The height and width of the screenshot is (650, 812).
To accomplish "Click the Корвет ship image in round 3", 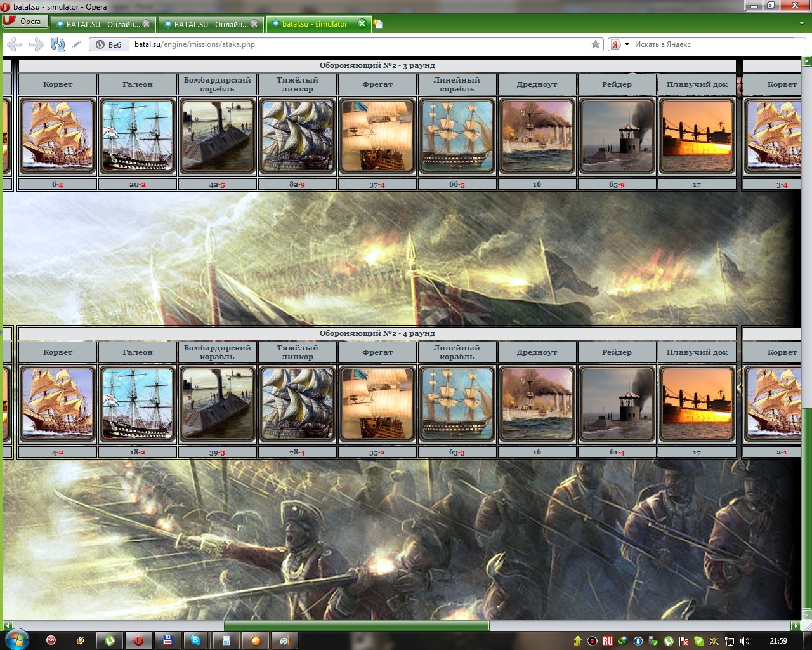I will point(58,136).
